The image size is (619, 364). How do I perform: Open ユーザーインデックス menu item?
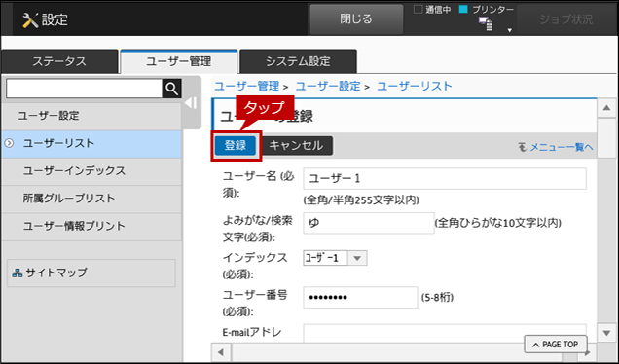point(91,171)
